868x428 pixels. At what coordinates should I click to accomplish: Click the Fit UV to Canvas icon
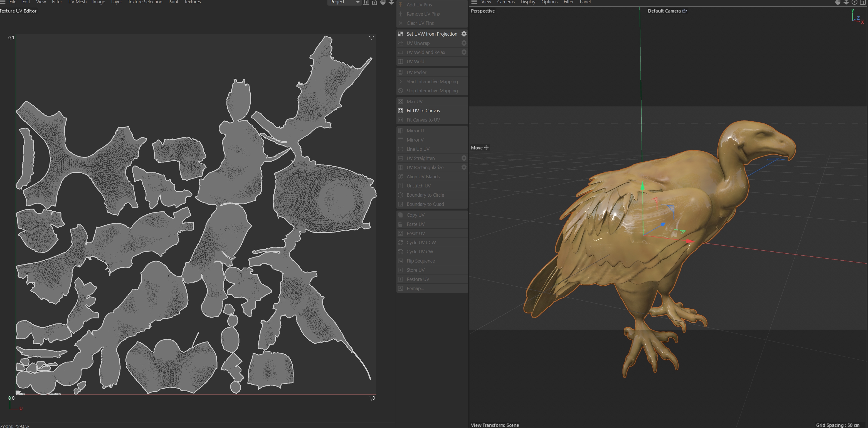(401, 111)
